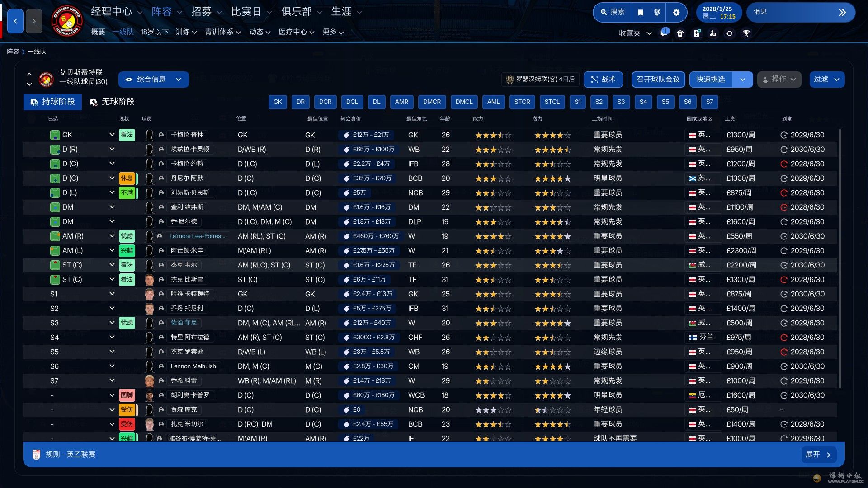Open inbox messages icon with badge

[x=663, y=33]
